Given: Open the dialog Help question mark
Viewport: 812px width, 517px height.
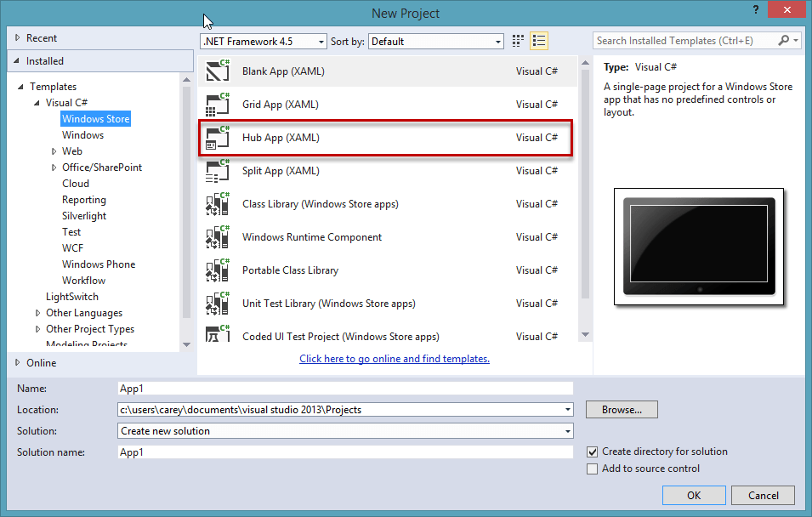Looking at the screenshot, I should (x=756, y=10).
